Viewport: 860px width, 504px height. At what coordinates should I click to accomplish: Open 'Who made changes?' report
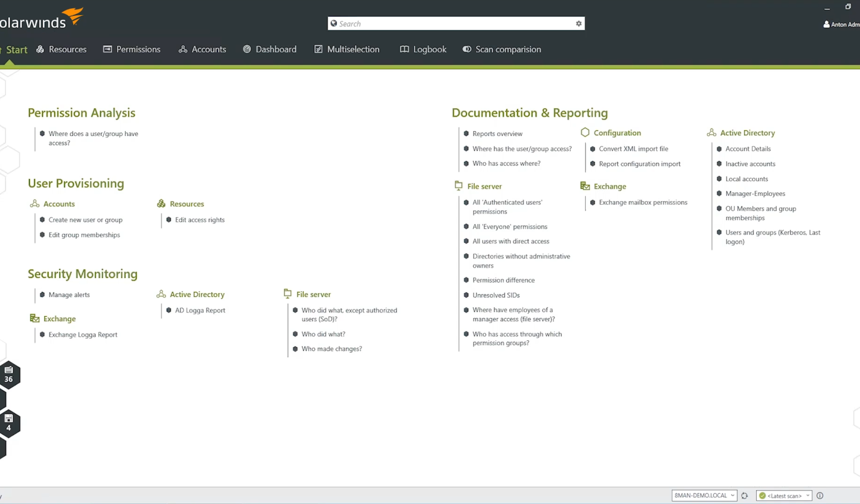(x=332, y=349)
